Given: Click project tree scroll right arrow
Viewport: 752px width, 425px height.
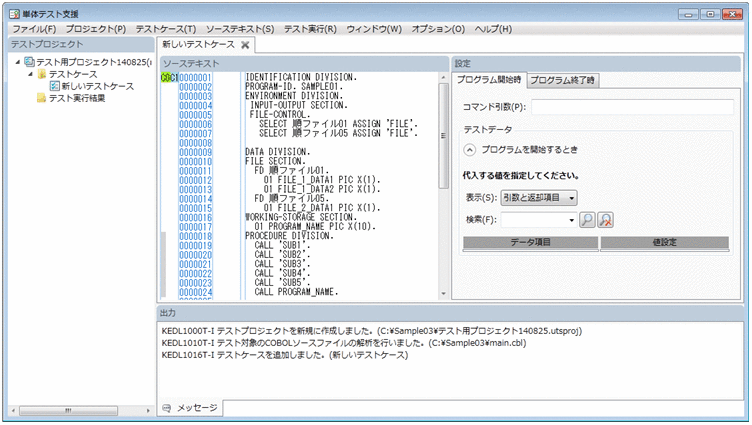Looking at the screenshot, I should pyautogui.click(x=148, y=411).
